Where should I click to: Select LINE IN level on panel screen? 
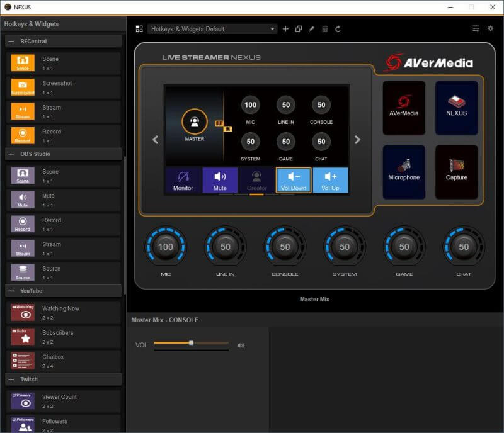coord(286,104)
